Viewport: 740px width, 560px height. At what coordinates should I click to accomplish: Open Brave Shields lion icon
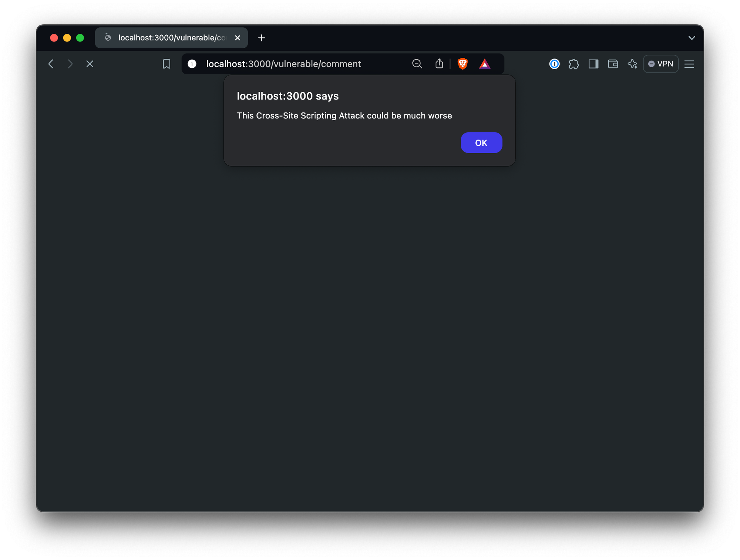tap(462, 64)
